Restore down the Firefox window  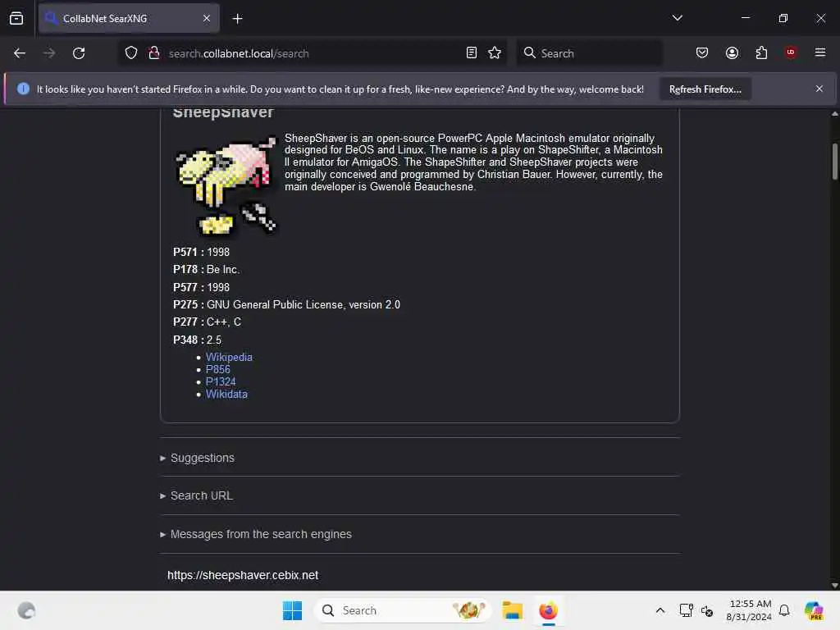[x=783, y=18]
